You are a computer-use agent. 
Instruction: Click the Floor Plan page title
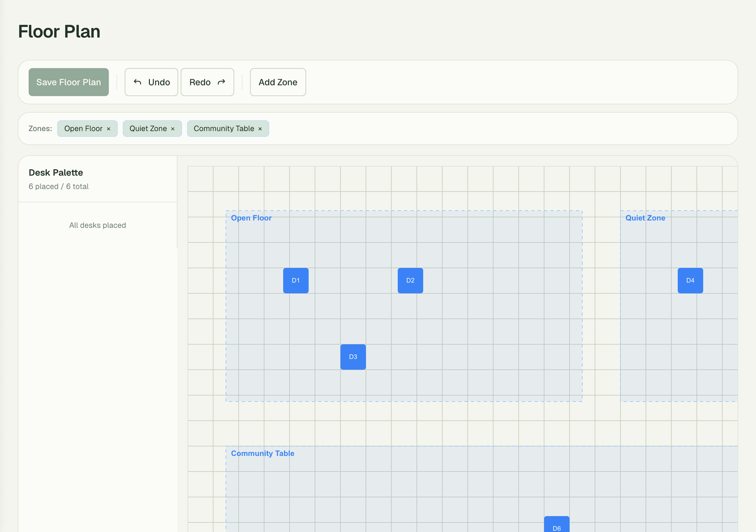[x=59, y=31]
